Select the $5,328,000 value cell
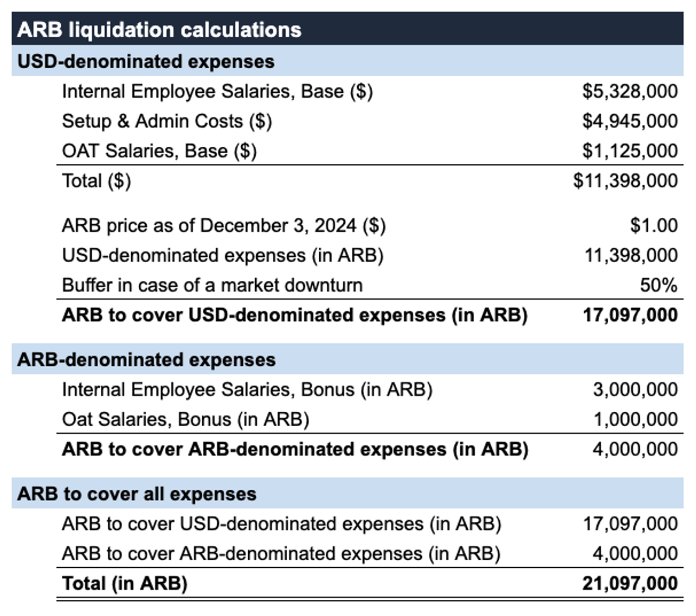Image resolution: width=696 pixels, height=616 pixels. click(x=630, y=91)
